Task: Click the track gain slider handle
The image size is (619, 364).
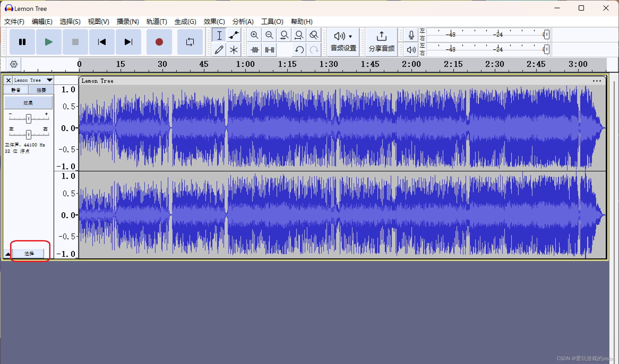Action: pyautogui.click(x=29, y=119)
